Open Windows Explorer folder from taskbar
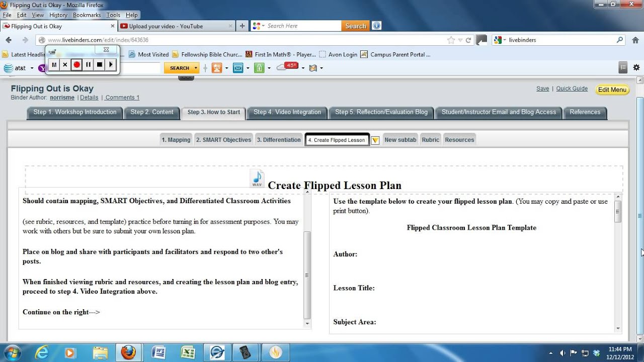The width and height of the screenshot is (644, 362). click(100, 352)
